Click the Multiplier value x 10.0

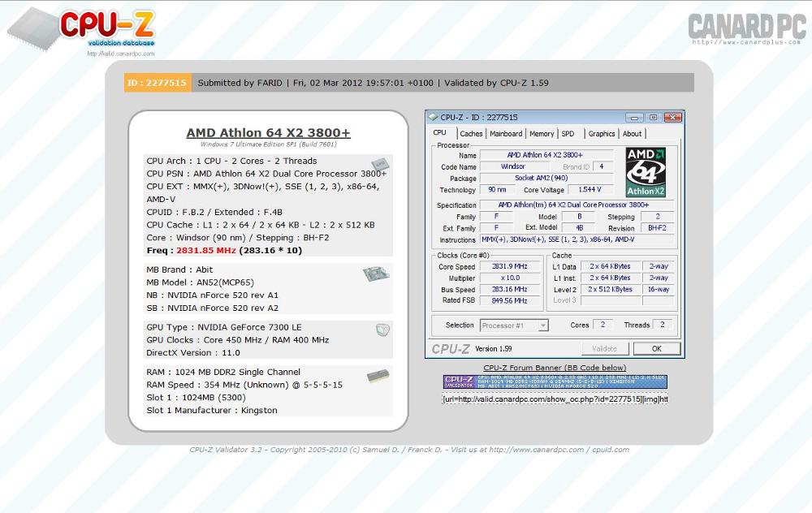[x=510, y=278]
